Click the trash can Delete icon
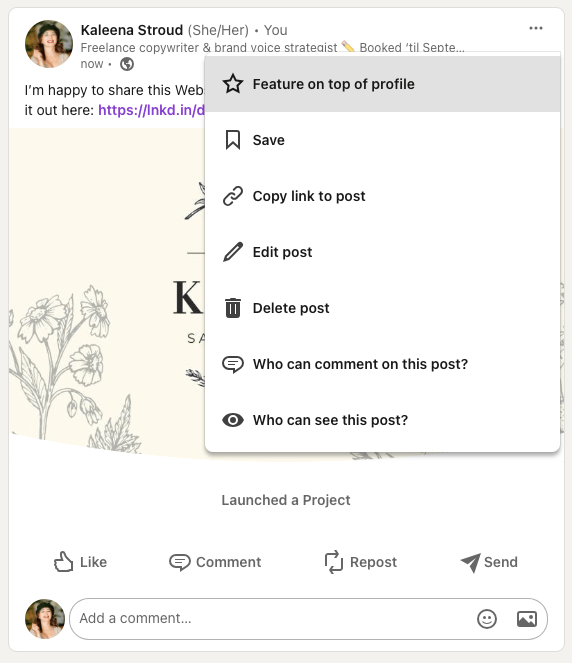The height and width of the screenshot is (663, 572). click(x=233, y=308)
